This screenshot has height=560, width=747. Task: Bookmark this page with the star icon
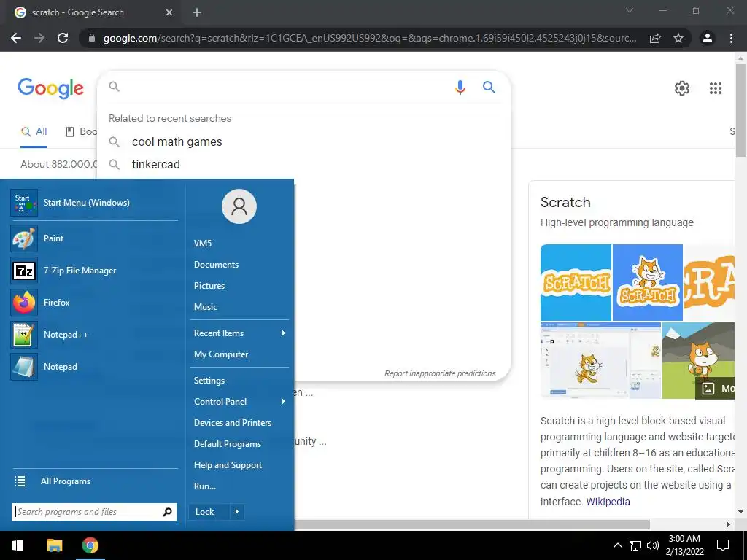[678, 38]
